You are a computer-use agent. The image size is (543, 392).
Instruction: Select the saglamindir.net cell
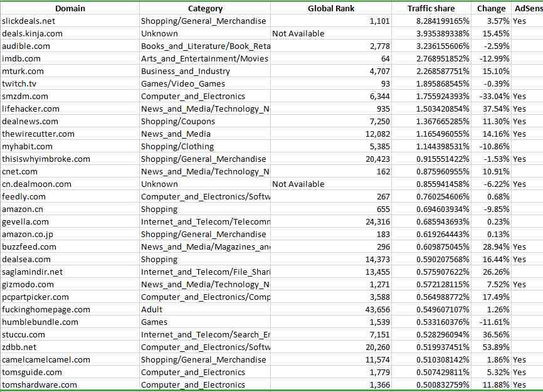click(x=70, y=272)
